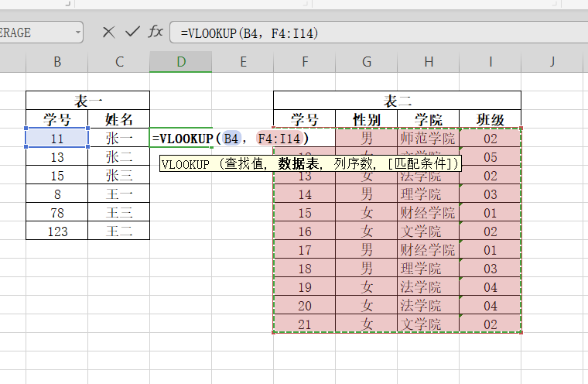
Task: Select column G header
Action: pos(367,62)
